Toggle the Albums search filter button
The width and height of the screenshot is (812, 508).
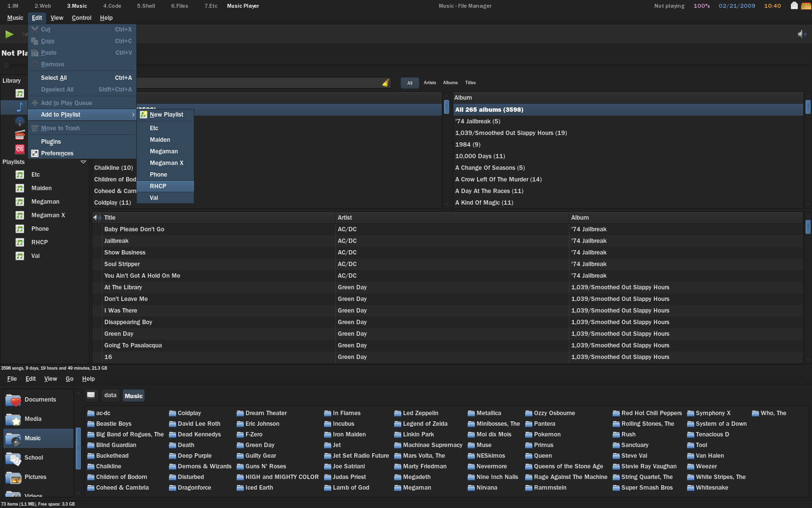(450, 83)
